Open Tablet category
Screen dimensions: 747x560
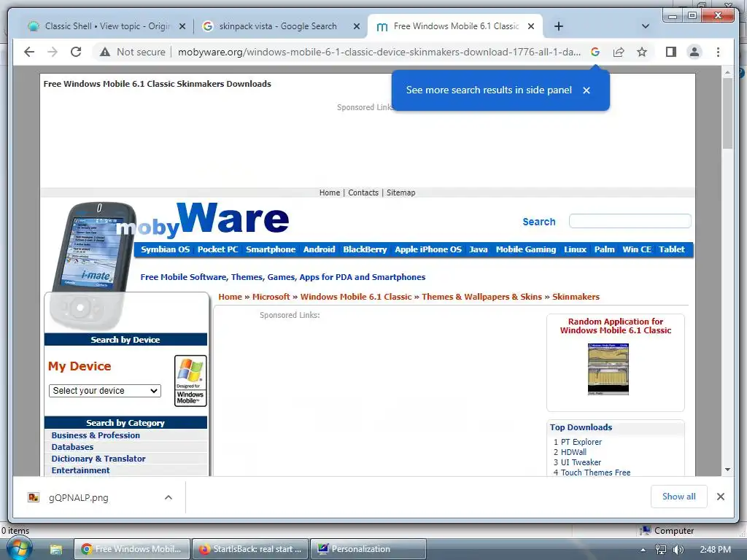pos(672,249)
